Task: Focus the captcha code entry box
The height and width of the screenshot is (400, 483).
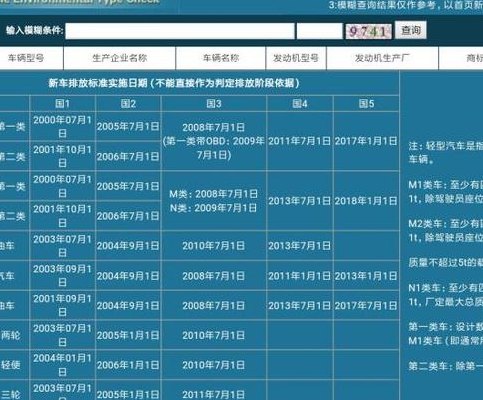Action: [x=319, y=31]
